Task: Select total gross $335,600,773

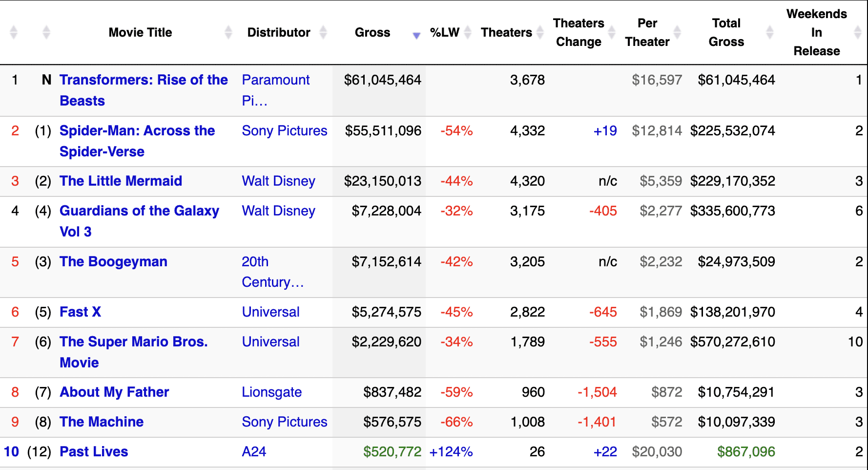Action: pyautogui.click(x=732, y=211)
